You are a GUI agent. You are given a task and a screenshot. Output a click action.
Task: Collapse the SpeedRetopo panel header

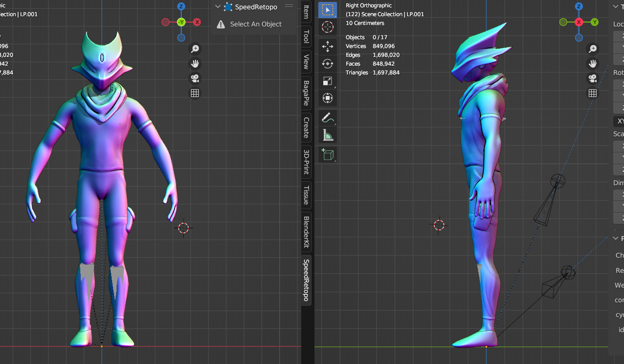(x=218, y=7)
